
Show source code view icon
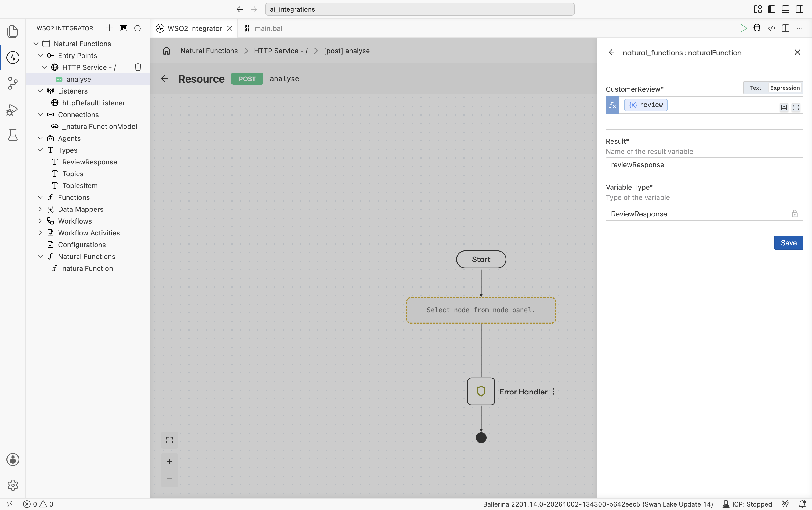(771, 28)
